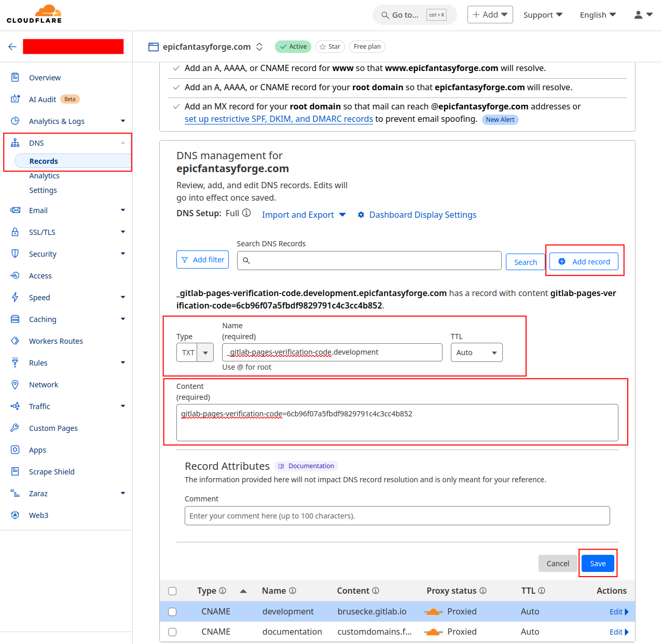Open the Record Attributes Documentation link
Viewport: 662px width, 644px height.
click(x=306, y=466)
